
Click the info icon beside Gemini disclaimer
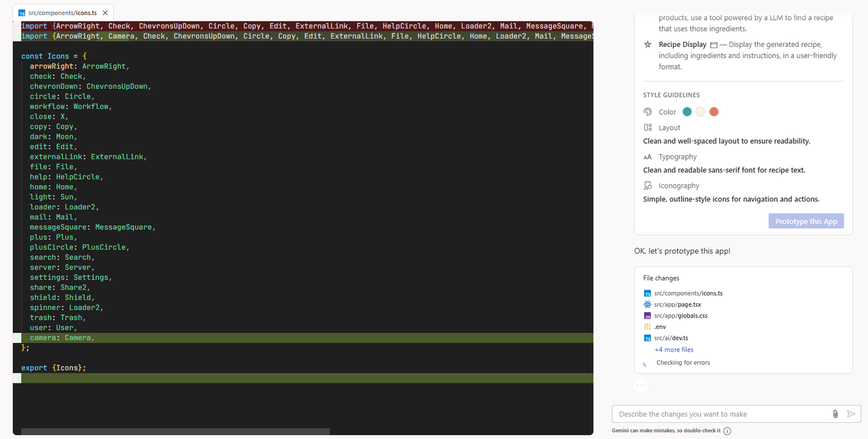727,431
